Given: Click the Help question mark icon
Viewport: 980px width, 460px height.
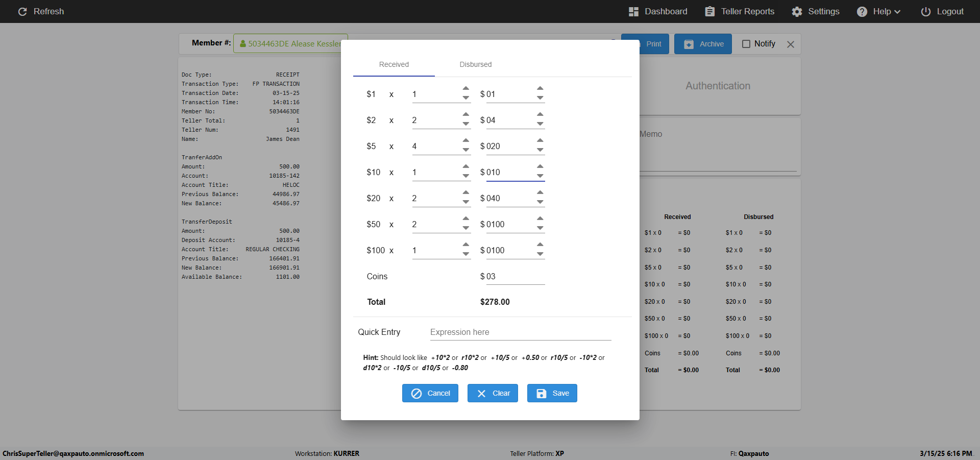Looking at the screenshot, I should [x=862, y=11].
